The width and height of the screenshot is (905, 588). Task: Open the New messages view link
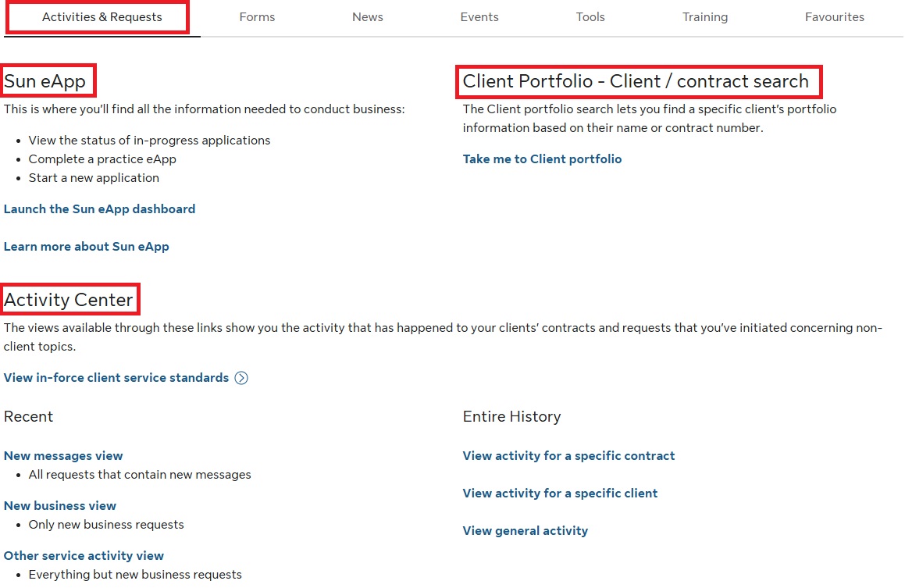coord(63,456)
